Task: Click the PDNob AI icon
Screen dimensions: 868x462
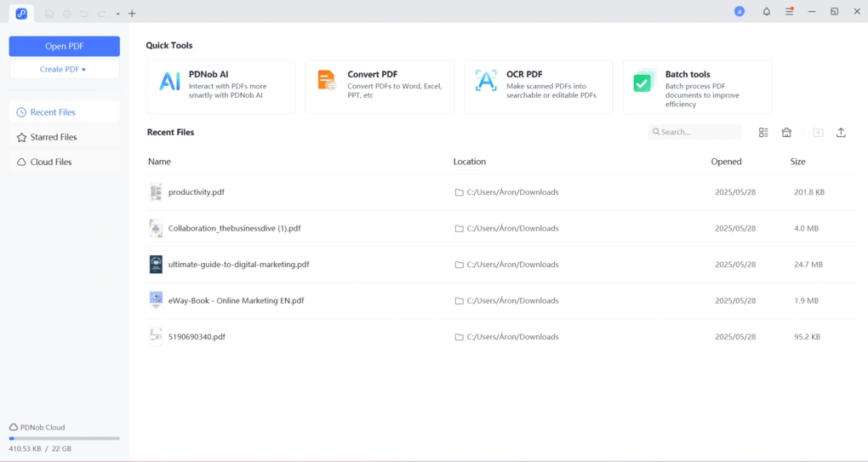Action: point(169,82)
